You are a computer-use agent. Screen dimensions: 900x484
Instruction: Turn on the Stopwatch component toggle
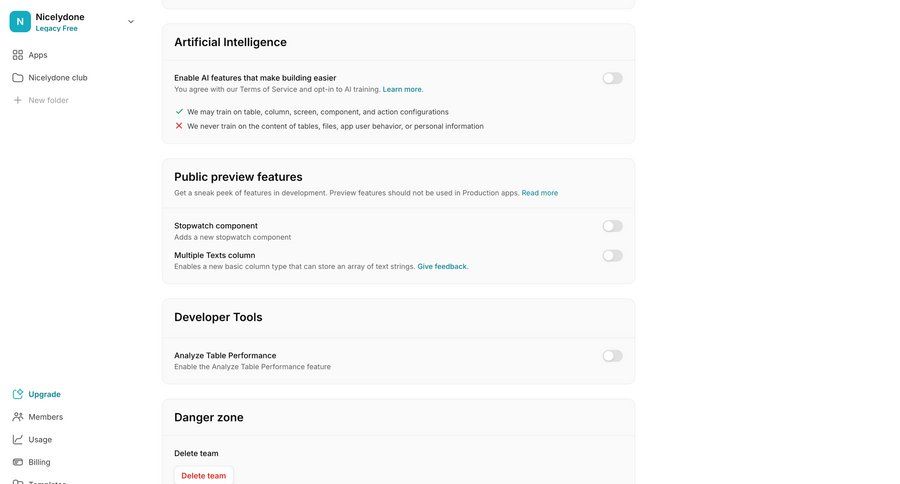coord(612,226)
